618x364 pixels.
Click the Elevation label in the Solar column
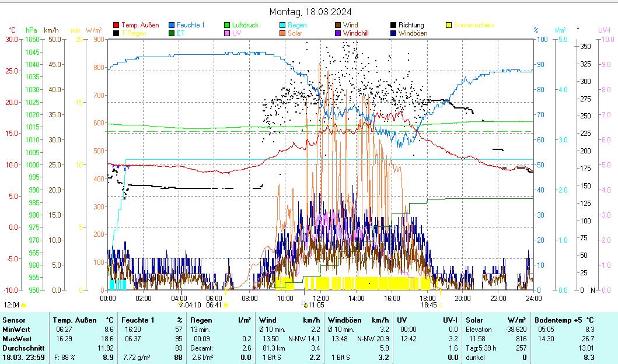(x=479, y=330)
